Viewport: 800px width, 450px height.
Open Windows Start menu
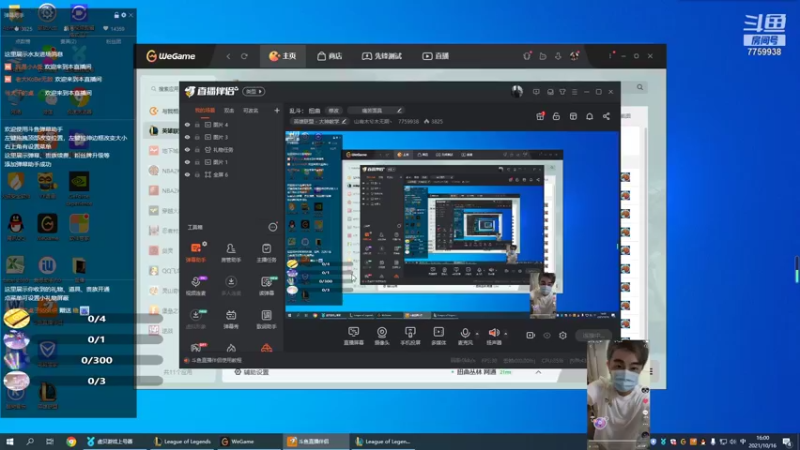point(9,441)
